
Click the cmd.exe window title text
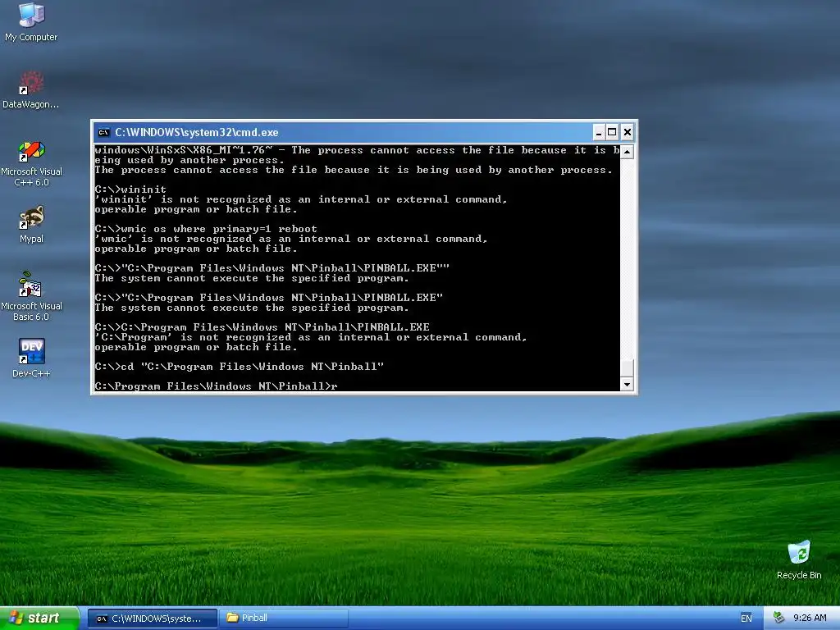pyautogui.click(x=197, y=132)
